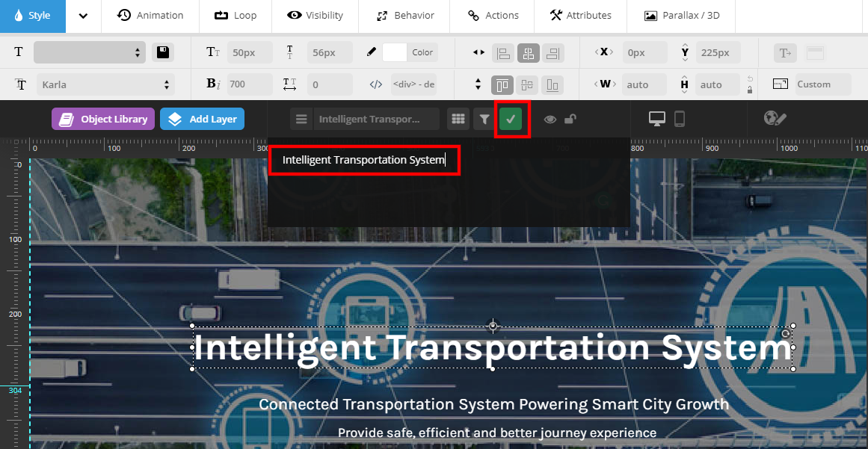
Task: Click the Color label button
Action: tap(422, 52)
